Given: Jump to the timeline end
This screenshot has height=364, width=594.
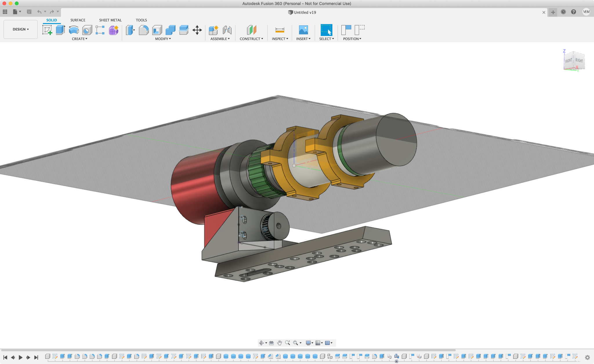Looking at the screenshot, I should [x=36, y=357].
